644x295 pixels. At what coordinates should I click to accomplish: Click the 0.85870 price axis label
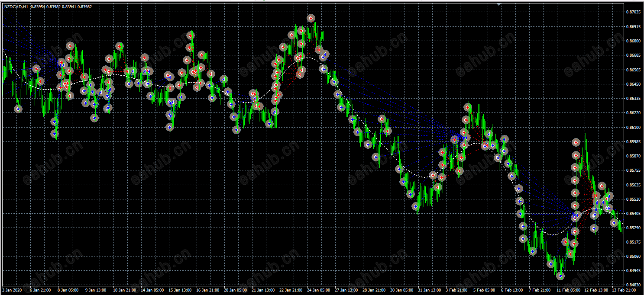point(634,156)
